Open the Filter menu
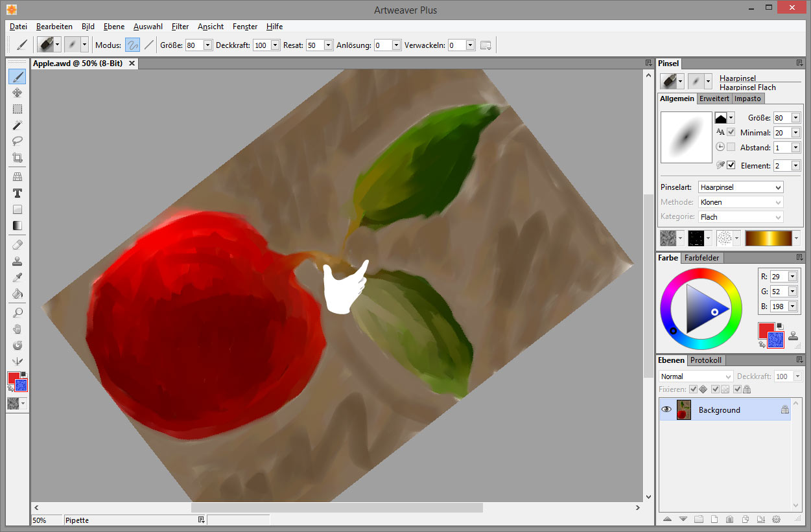The image size is (811, 532). [x=180, y=27]
